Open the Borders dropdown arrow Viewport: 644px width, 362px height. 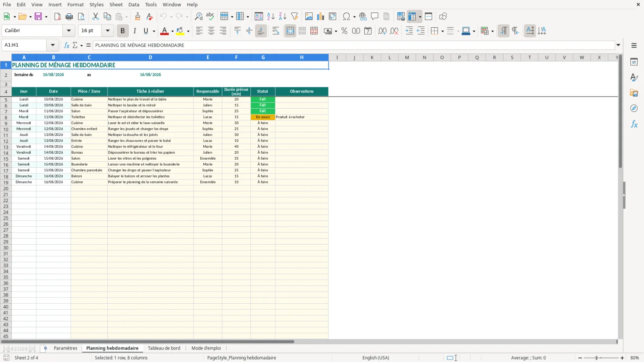(x=442, y=31)
